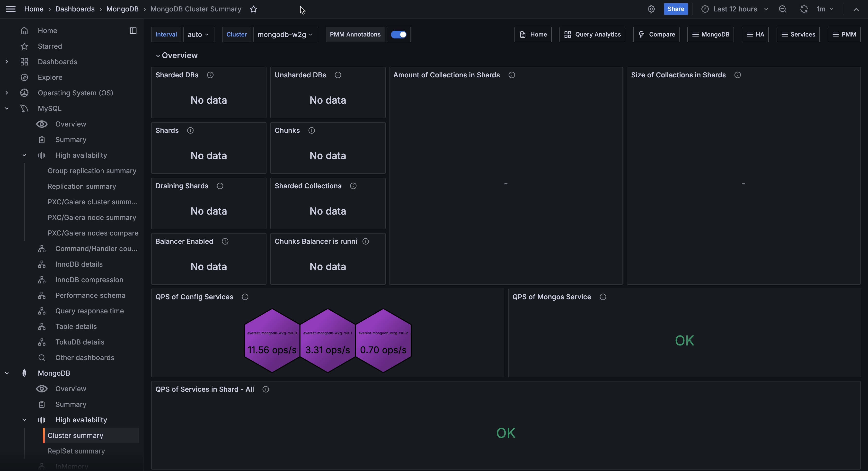Show info for Chunks Balancer is running panel
This screenshot has height=471, width=868.
click(x=366, y=241)
